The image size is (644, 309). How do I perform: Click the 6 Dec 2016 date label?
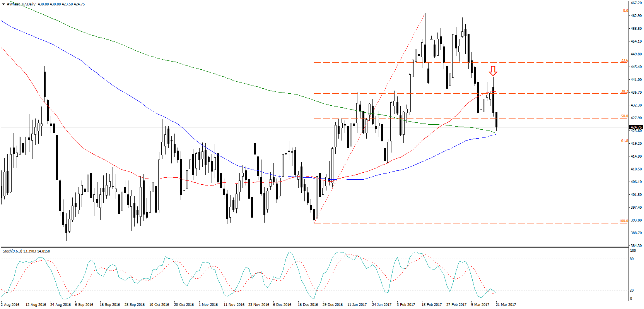click(x=282, y=305)
